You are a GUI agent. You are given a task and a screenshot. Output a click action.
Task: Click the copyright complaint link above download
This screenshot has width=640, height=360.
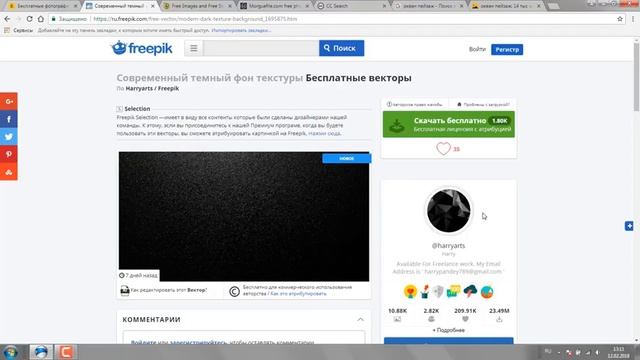(x=415, y=104)
